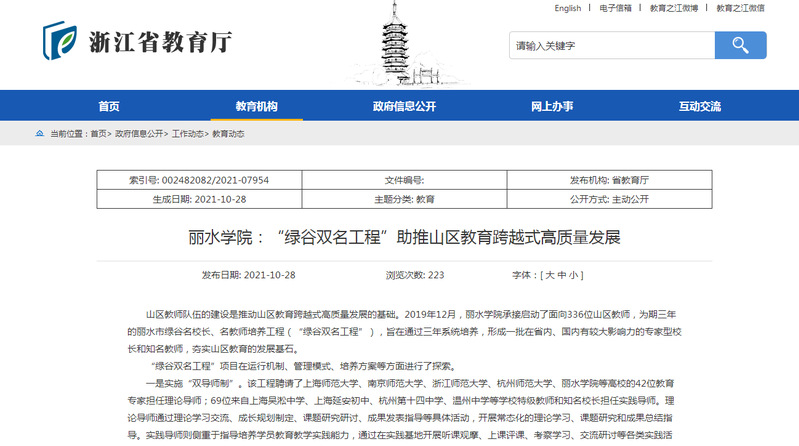Viewport: 799px width, 446px height.
Task: Open the 首页 navigation tab
Action: tap(109, 106)
